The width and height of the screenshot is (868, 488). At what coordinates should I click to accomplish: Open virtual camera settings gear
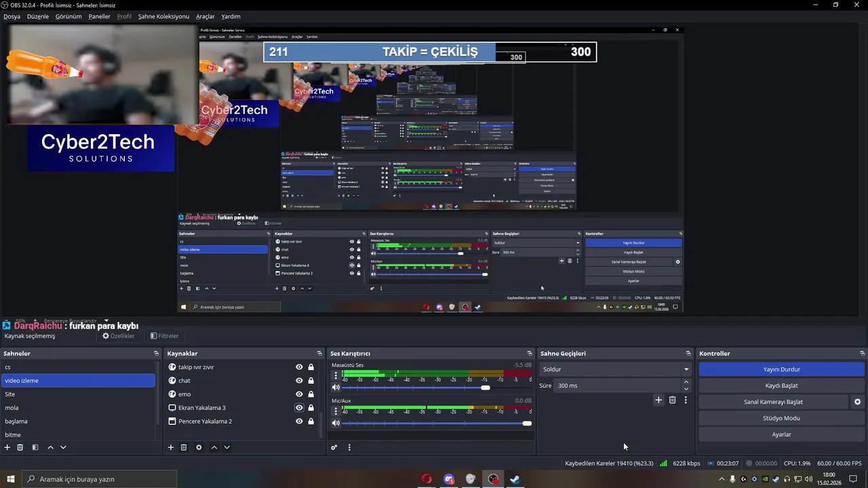857,402
